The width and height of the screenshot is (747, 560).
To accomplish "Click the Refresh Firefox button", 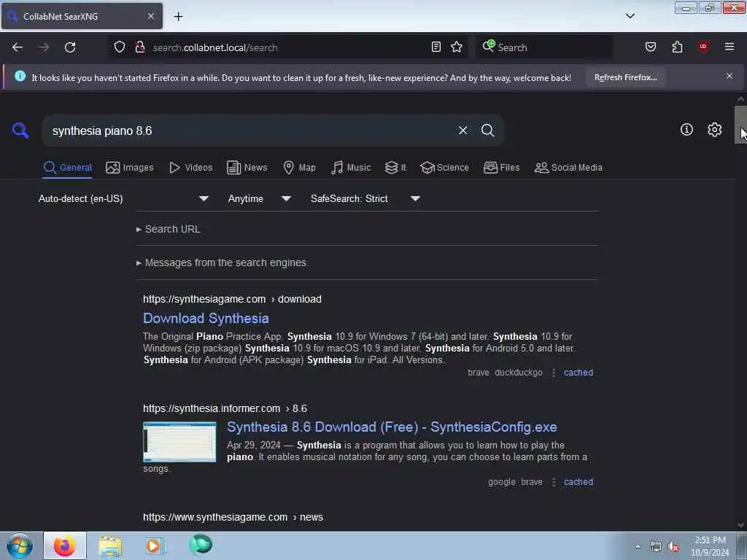I will coord(625,77).
